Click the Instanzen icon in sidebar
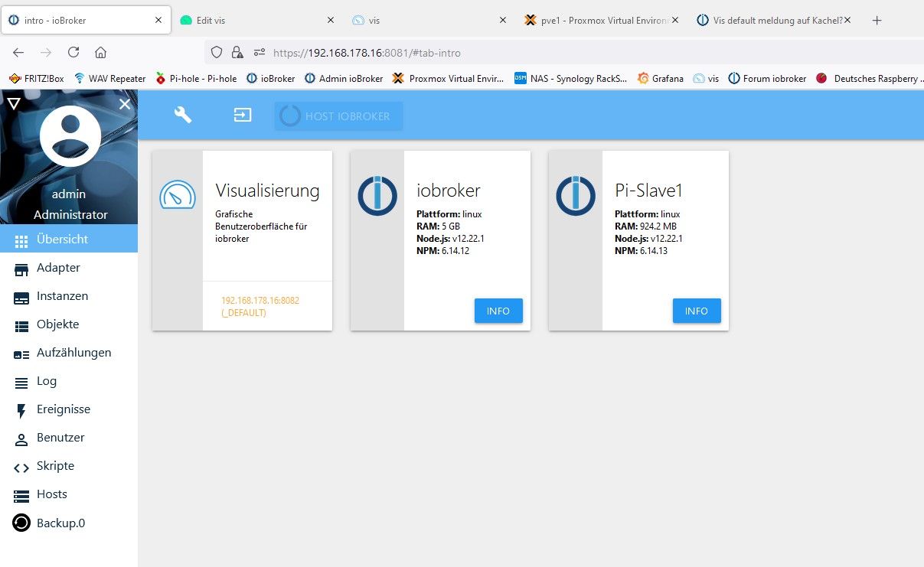924x567 pixels. point(21,298)
